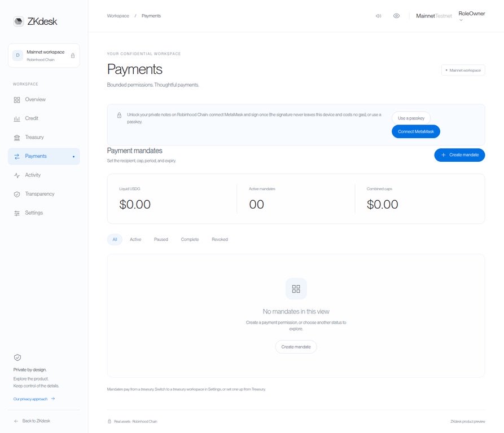Screen dimensions: 504x433
Task: Click Payments breadcrumb
Action: 151,16
